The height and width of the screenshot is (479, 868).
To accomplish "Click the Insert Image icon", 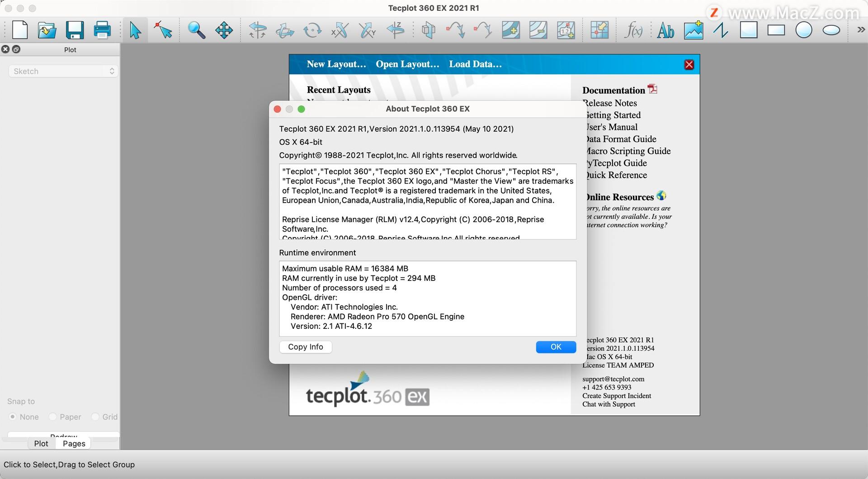I will 693,30.
